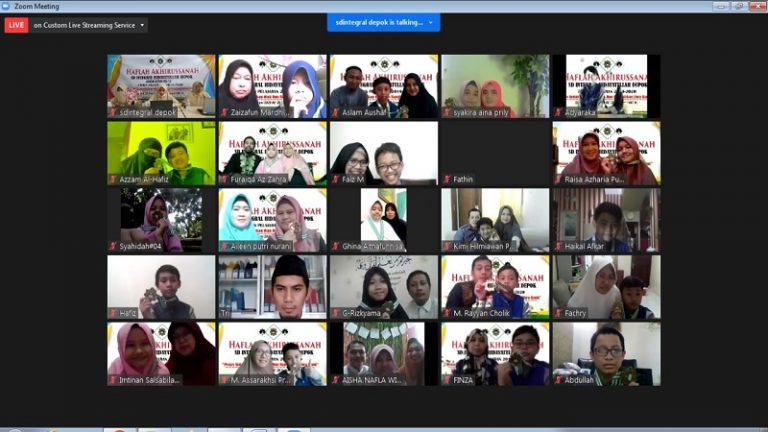Image resolution: width=768 pixels, height=432 pixels.
Task: Click the name label 'Faiz M'
Action: (353, 179)
